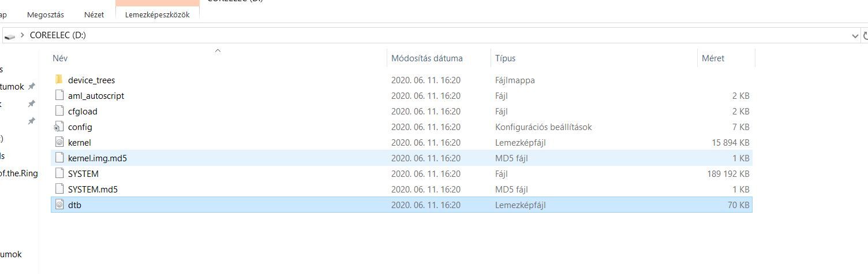The image size is (868, 274).
Task: Select the dtb file name
Action: click(x=74, y=205)
